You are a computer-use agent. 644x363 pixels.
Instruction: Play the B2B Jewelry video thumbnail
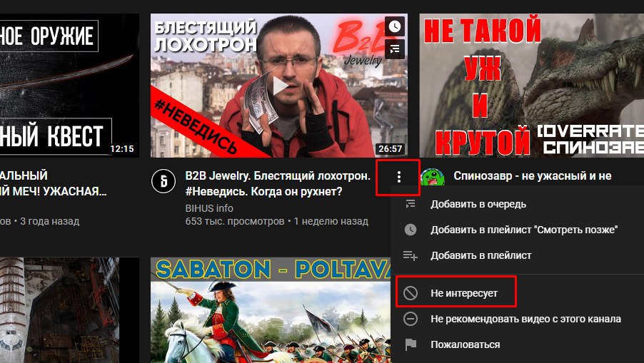point(279,86)
